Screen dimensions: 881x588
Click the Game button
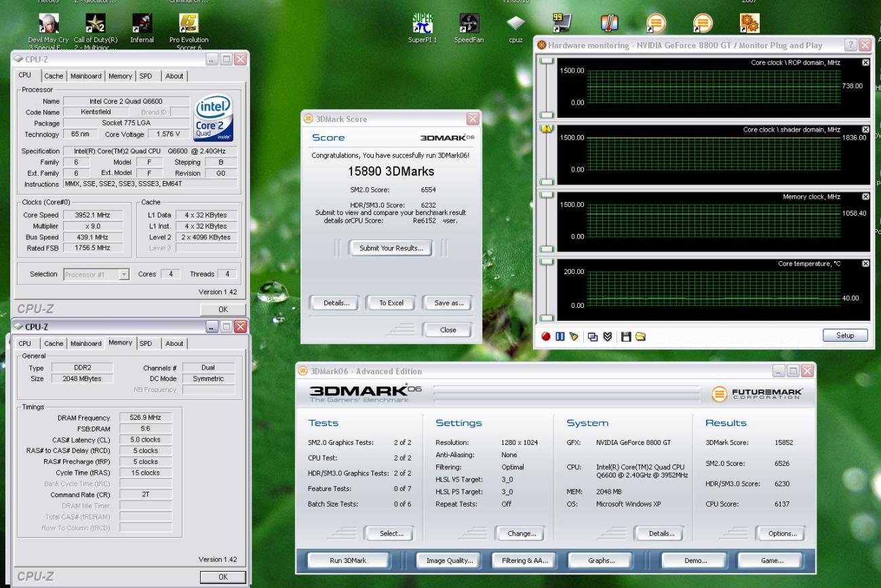(772, 561)
